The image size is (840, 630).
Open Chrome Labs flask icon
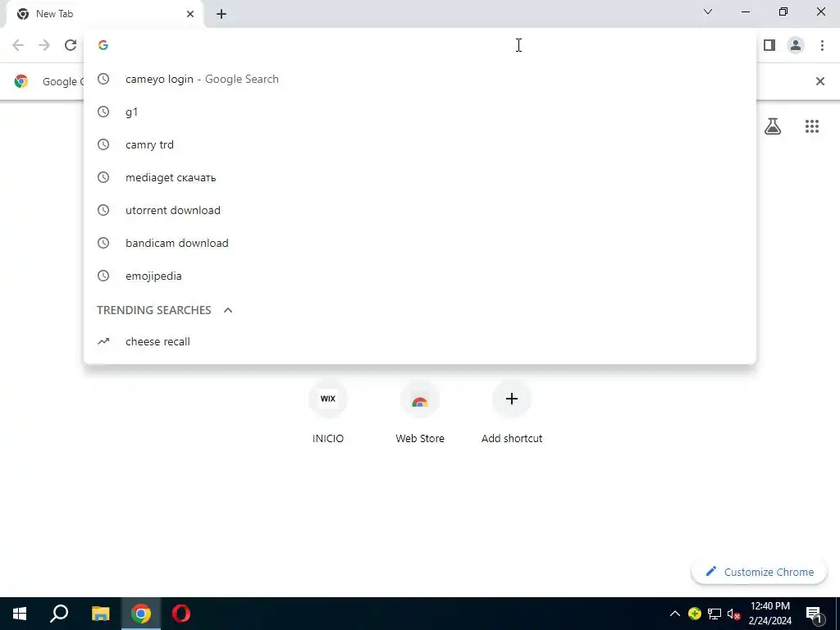[773, 126]
